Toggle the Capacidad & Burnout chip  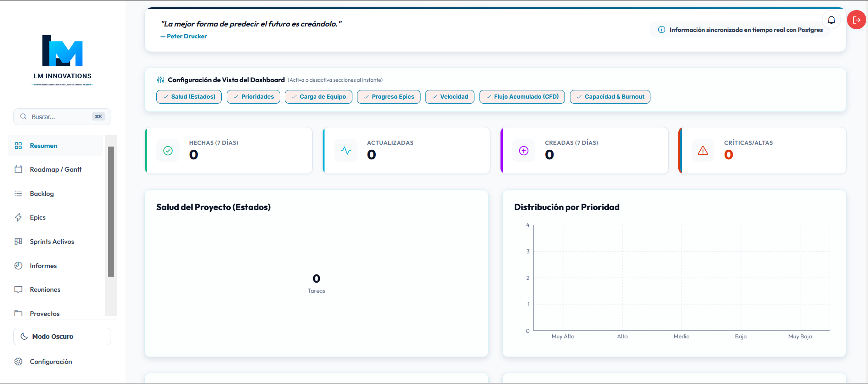(x=610, y=97)
